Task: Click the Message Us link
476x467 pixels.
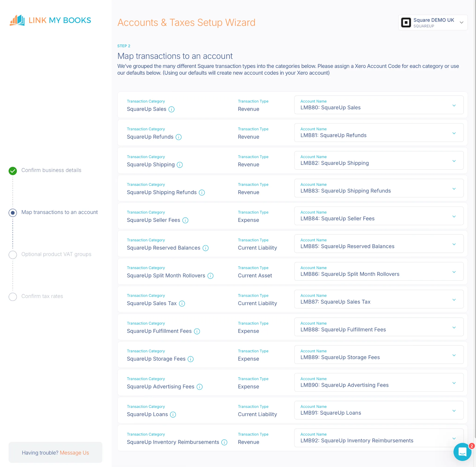Action: coord(74,453)
